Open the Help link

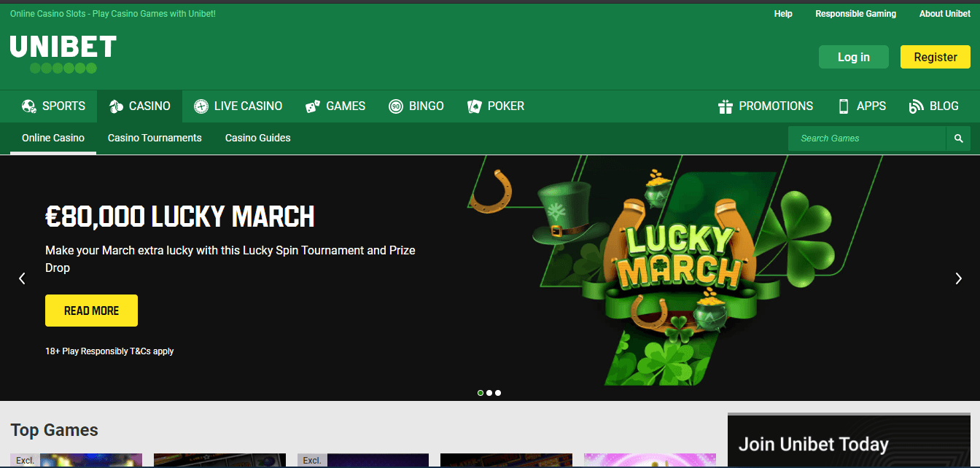click(x=783, y=14)
